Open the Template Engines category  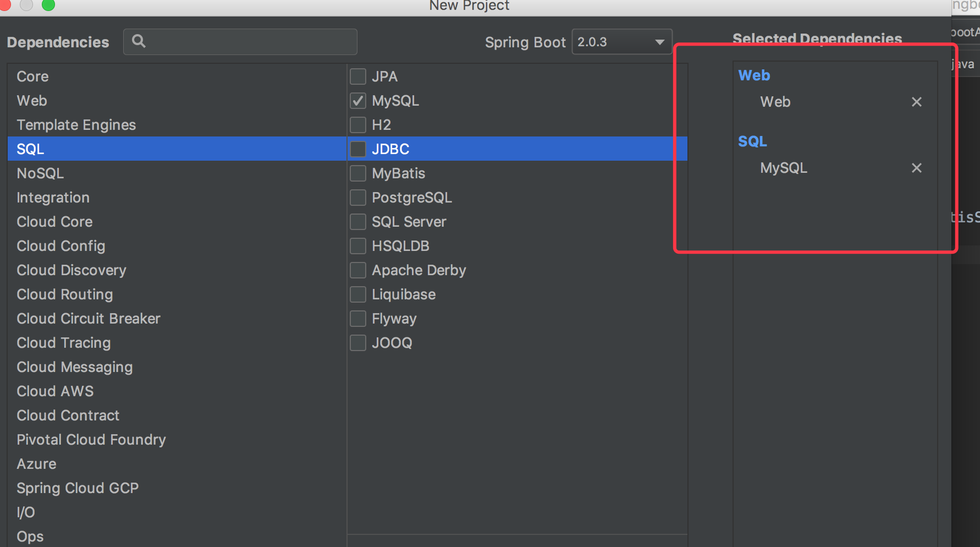[x=76, y=125]
